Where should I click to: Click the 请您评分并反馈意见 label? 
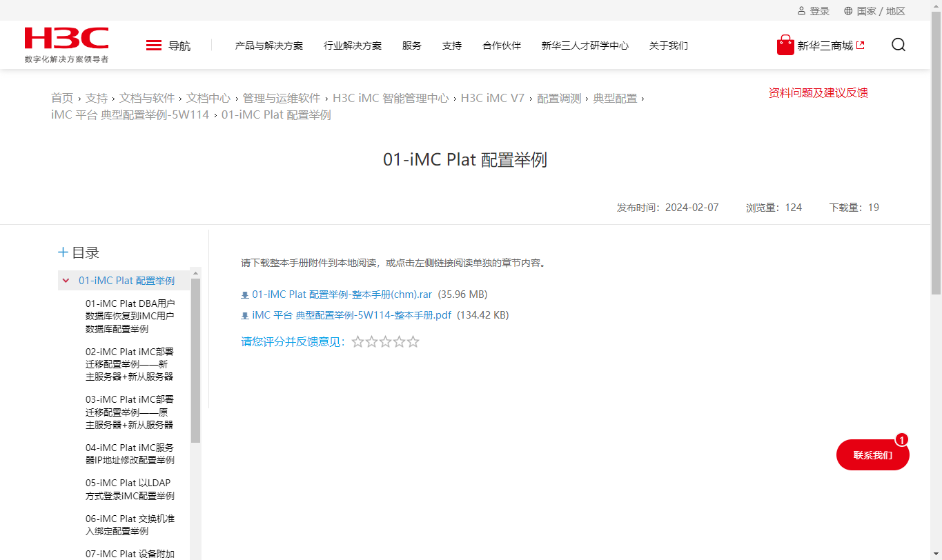(x=293, y=341)
